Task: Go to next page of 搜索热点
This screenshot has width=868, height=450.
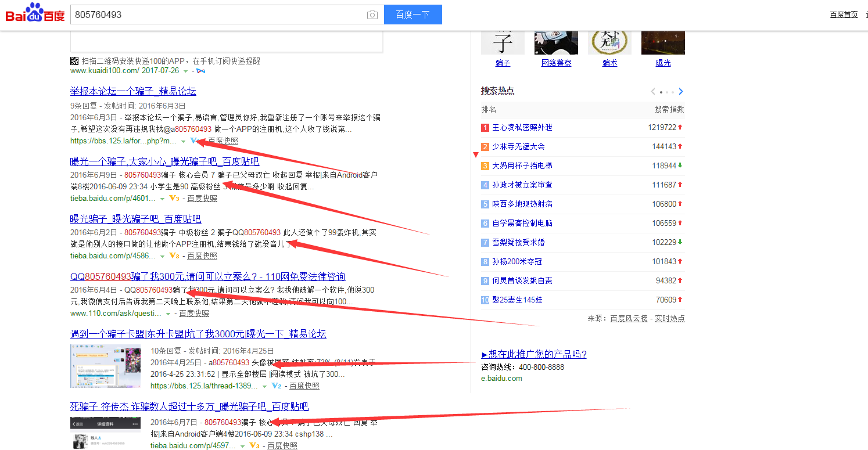Action: [681, 92]
